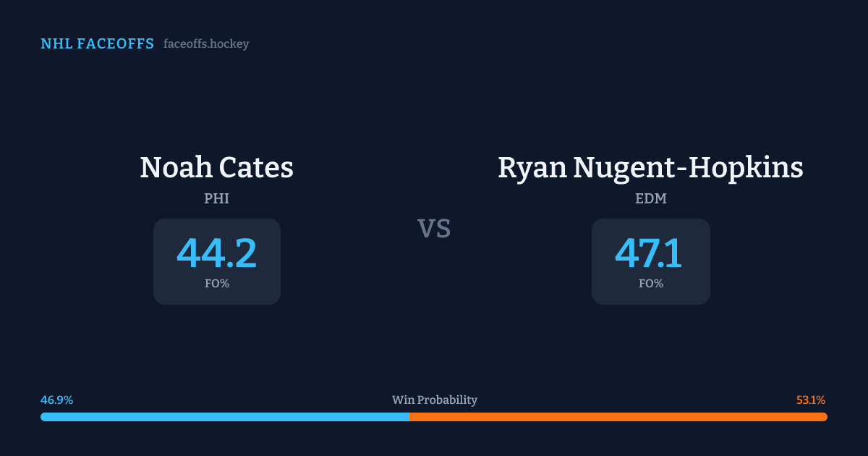Open the faceoffs.hockey site link
868x456 pixels.
coord(206,44)
